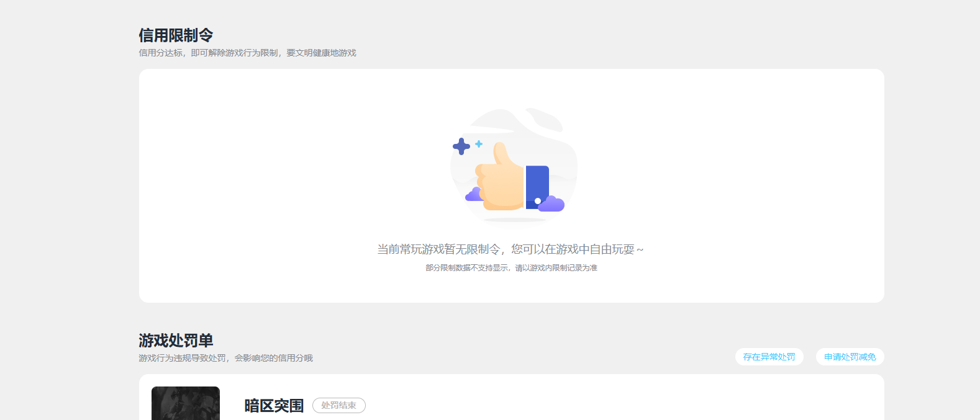
Task: Click the 存在异常处罚 button
Action: [x=769, y=357]
